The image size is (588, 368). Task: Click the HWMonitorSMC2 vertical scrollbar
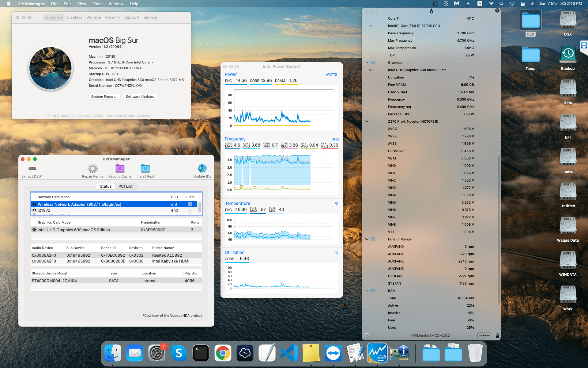point(499,229)
